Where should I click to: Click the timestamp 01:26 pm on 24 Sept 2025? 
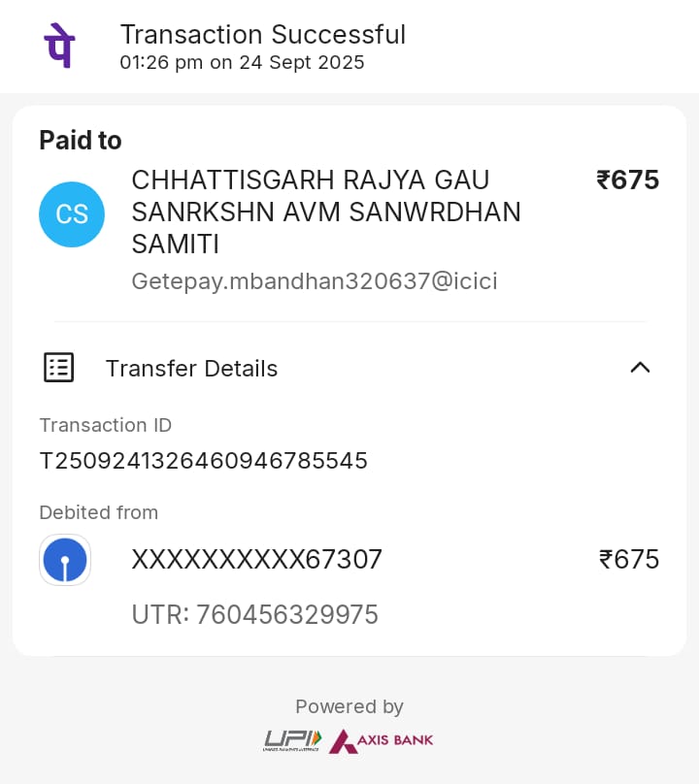click(242, 63)
